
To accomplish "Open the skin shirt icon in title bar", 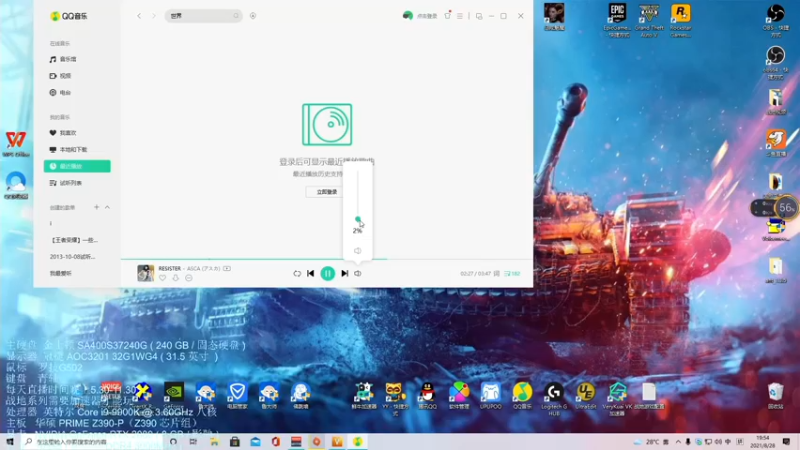I will tap(447, 16).
